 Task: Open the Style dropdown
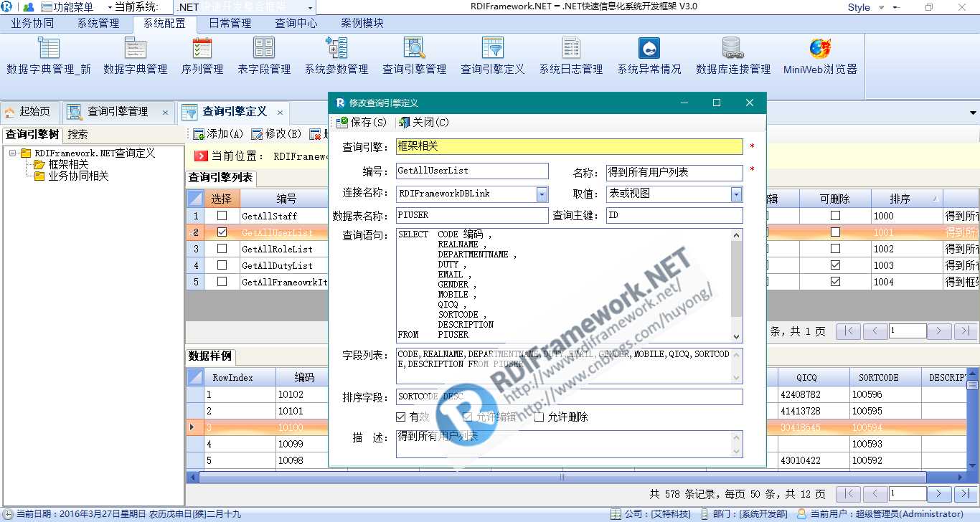coord(880,7)
